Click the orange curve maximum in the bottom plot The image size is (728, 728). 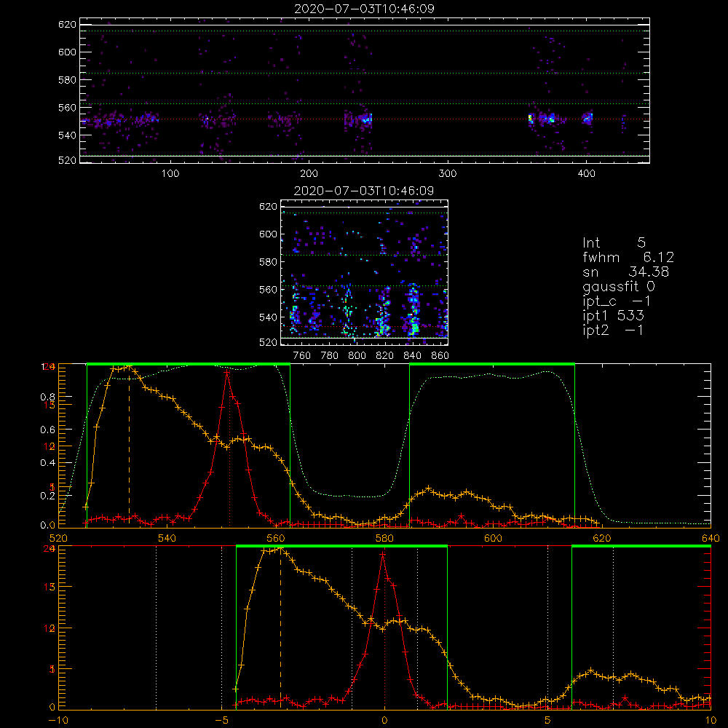[x=280, y=549]
